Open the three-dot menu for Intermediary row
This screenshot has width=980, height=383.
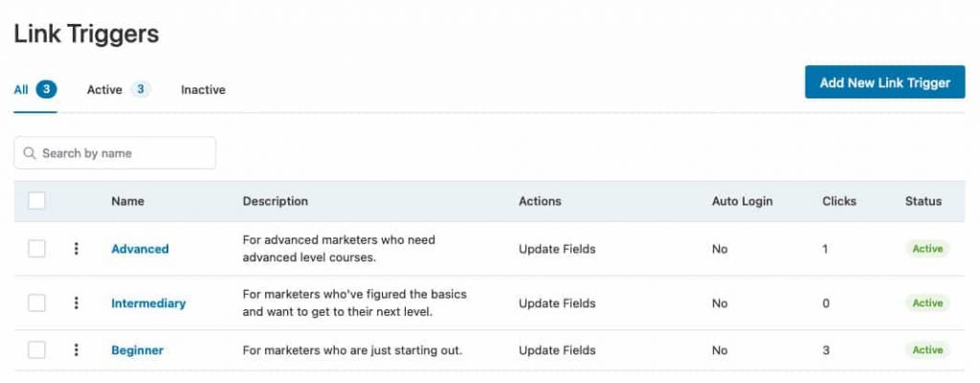(77, 304)
